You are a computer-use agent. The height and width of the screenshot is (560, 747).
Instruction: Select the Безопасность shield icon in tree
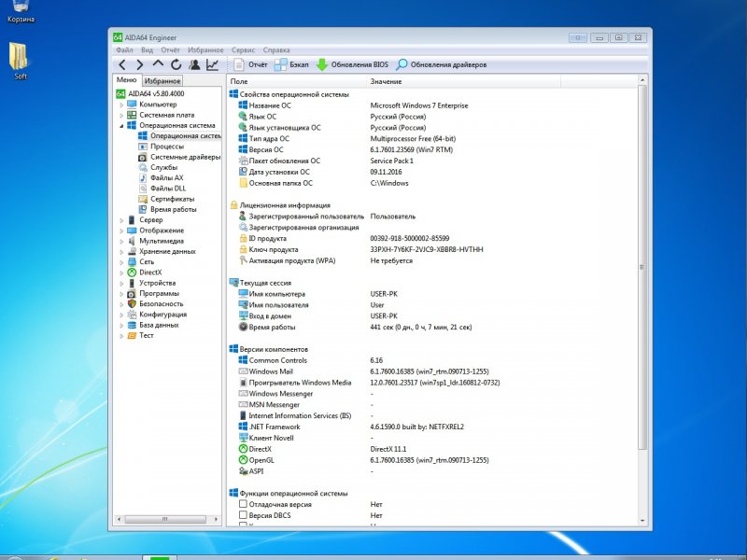[x=132, y=304]
